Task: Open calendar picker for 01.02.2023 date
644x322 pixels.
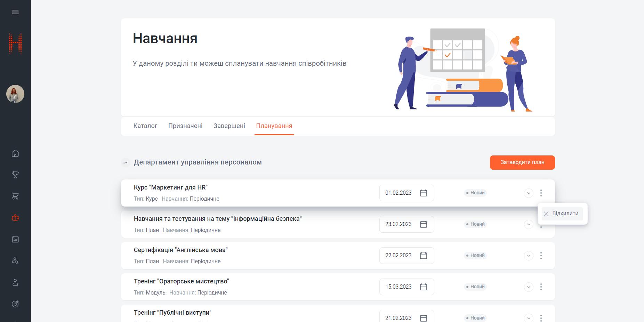Action: point(423,193)
